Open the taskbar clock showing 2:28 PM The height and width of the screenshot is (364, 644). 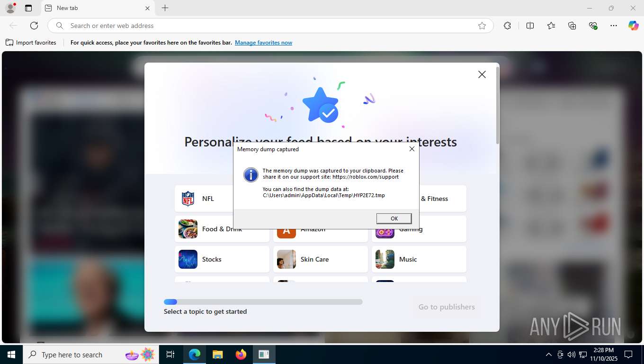[x=603, y=355]
